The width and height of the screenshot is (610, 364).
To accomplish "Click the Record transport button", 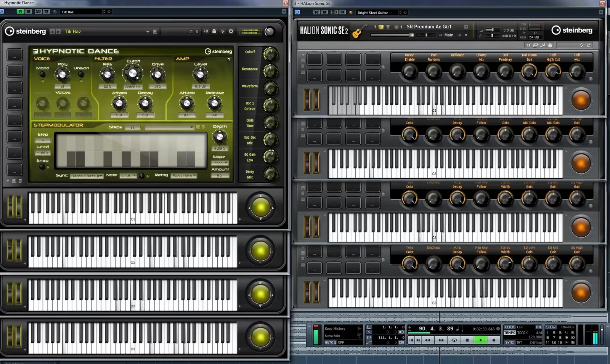I will coord(494,340).
